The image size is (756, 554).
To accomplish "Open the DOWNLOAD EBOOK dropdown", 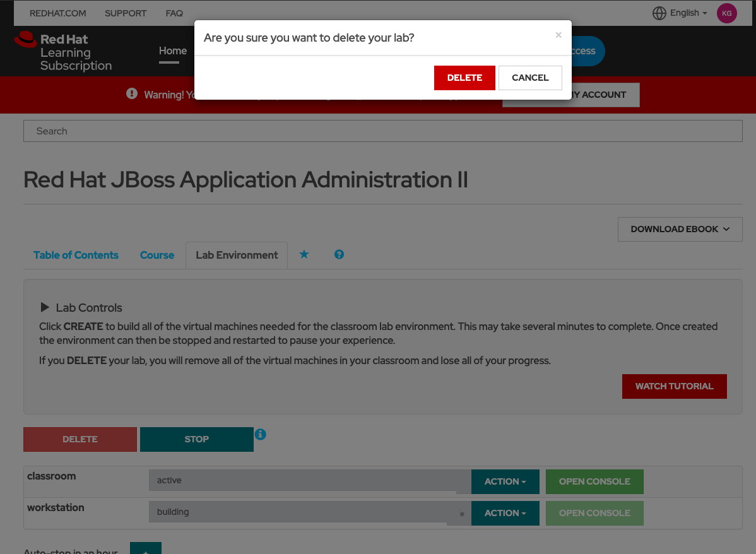I will 680,229.
